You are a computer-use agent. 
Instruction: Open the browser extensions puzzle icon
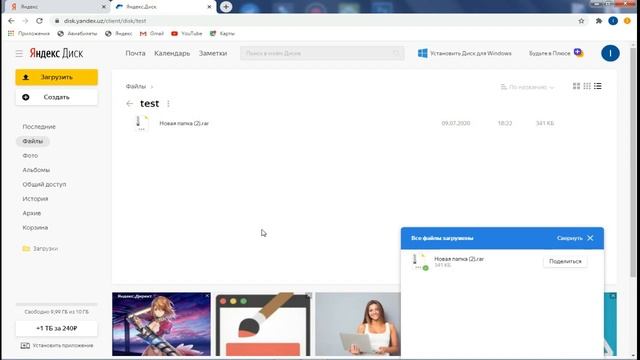pyautogui.click(x=599, y=21)
